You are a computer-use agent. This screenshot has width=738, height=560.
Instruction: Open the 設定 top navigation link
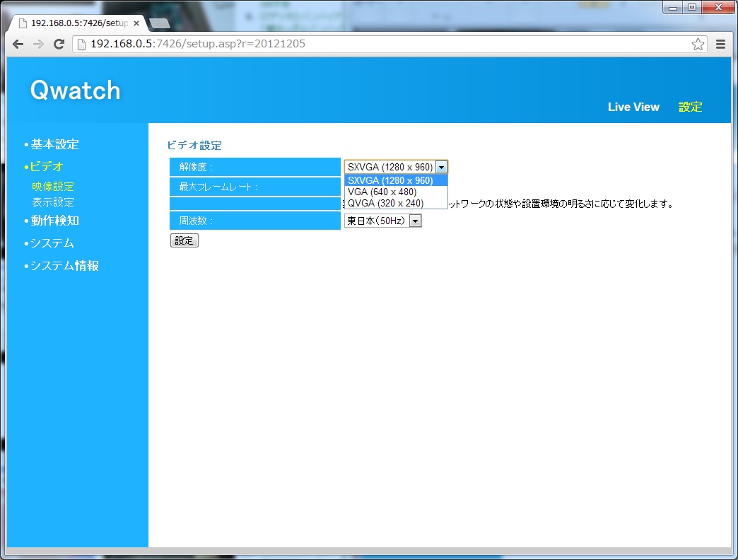691,107
